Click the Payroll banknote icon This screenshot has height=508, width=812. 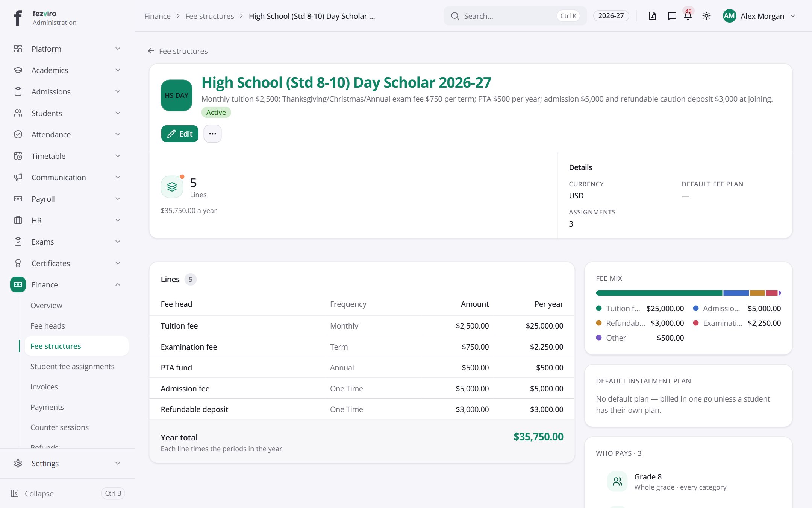pos(18,199)
